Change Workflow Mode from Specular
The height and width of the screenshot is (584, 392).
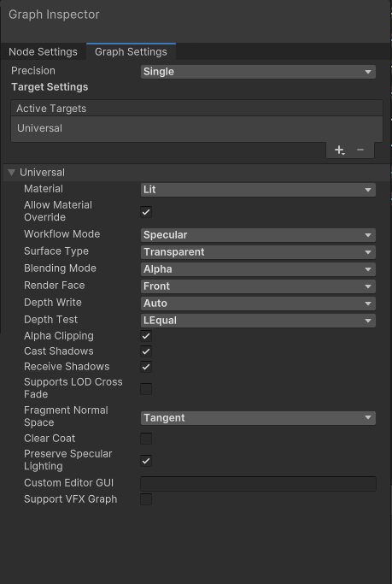pyautogui.click(x=258, y=235)
